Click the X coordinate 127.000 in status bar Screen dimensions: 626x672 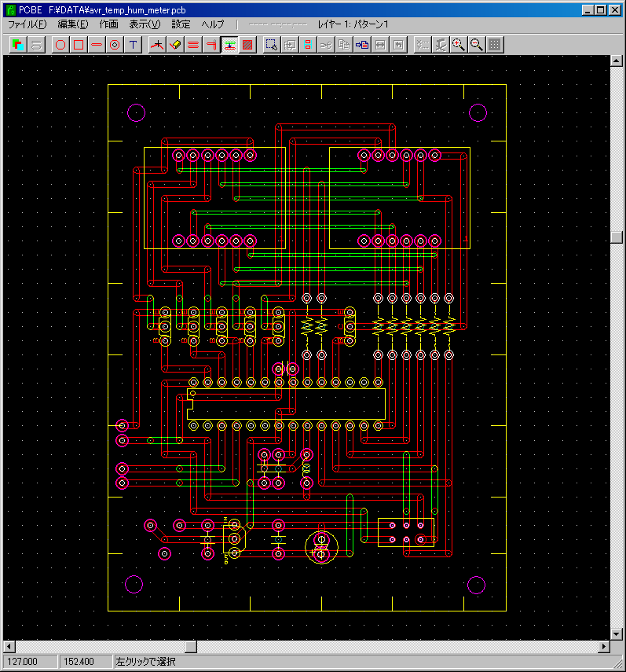click(x=22, y=662)
